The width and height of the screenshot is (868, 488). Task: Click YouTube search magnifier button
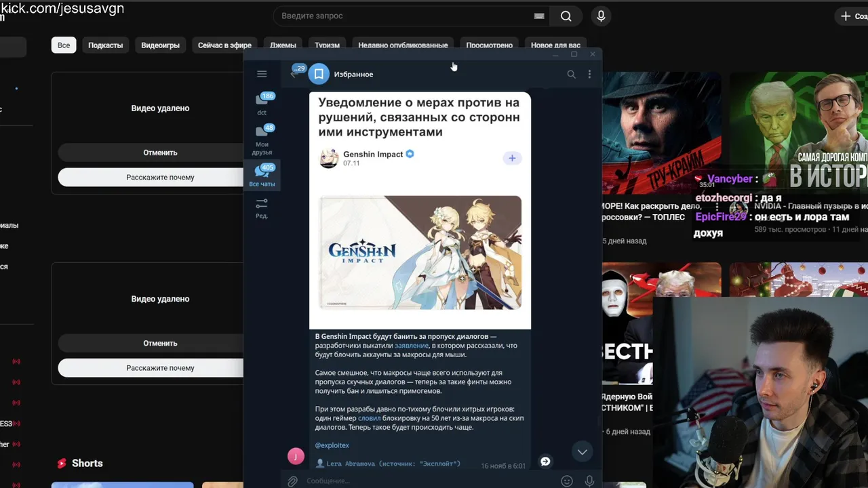(566, 16)
